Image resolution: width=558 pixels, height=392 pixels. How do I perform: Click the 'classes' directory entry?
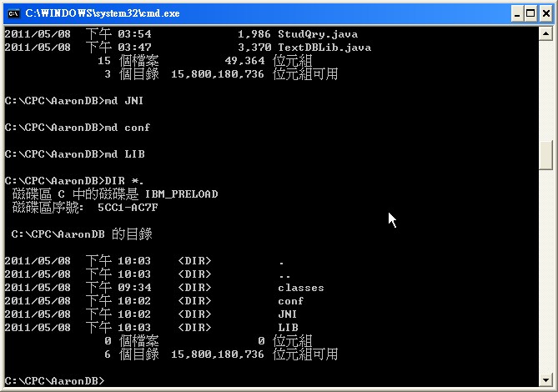[301, 288]
